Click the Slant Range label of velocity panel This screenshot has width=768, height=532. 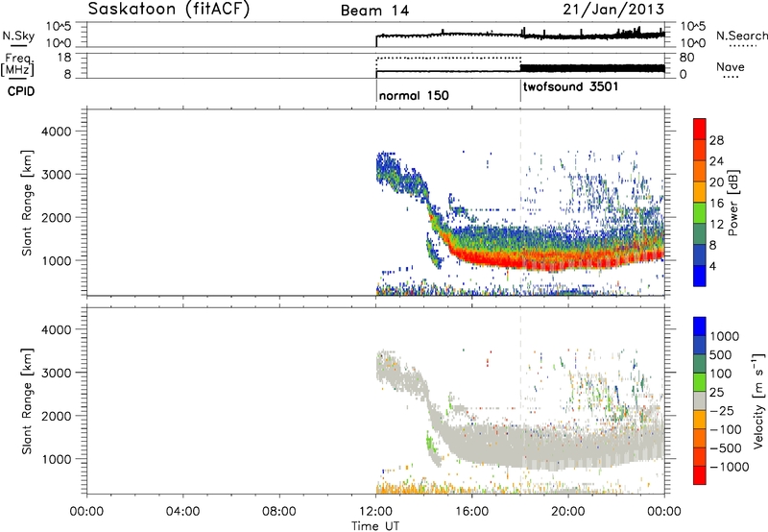click(x=27, y=401)
